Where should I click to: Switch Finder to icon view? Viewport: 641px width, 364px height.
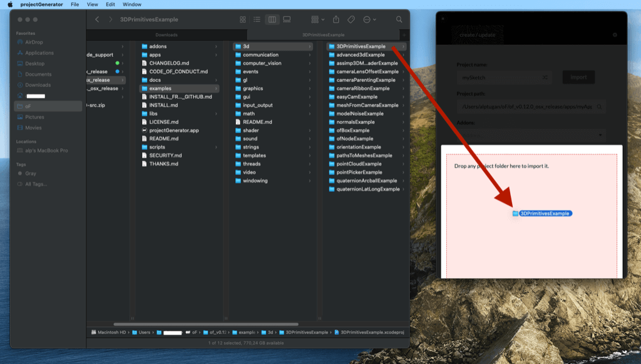tap(242, 19)
